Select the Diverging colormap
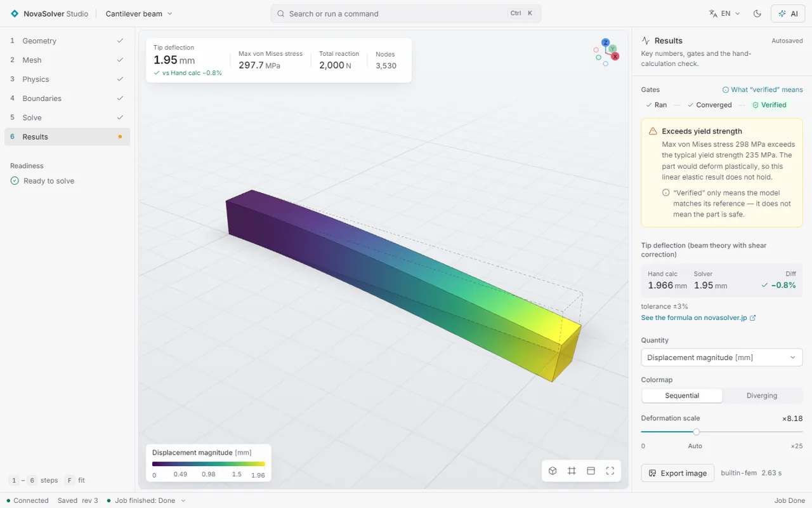 point(762,396)
